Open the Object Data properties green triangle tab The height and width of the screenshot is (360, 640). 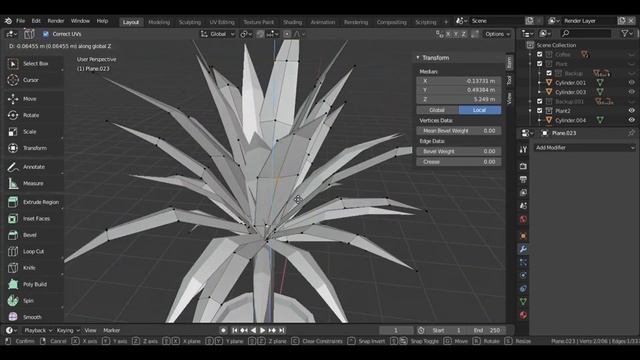pyautogui.click(x=523, y=302)
